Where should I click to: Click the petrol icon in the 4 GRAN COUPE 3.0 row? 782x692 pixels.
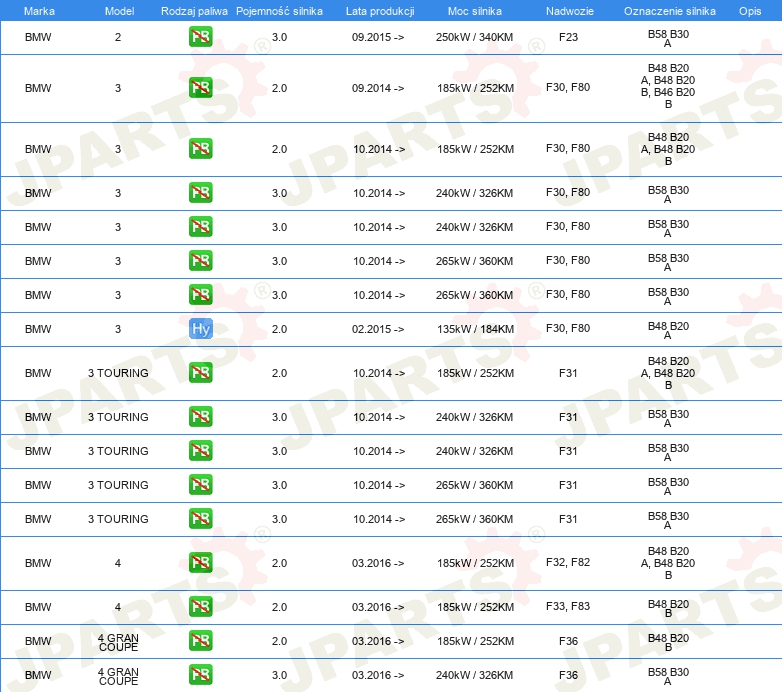[200, 675]
